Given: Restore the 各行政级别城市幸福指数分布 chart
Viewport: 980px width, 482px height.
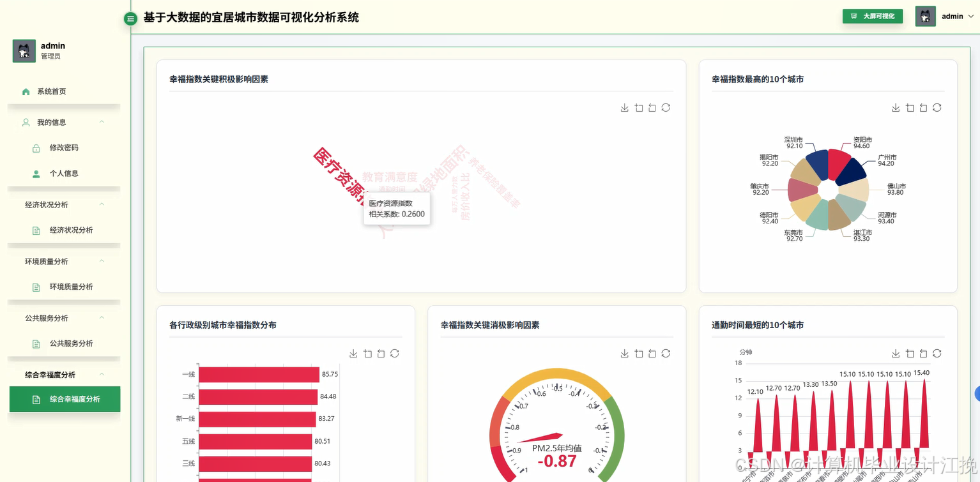Looking at the screenshot, I should coord(395,354).
